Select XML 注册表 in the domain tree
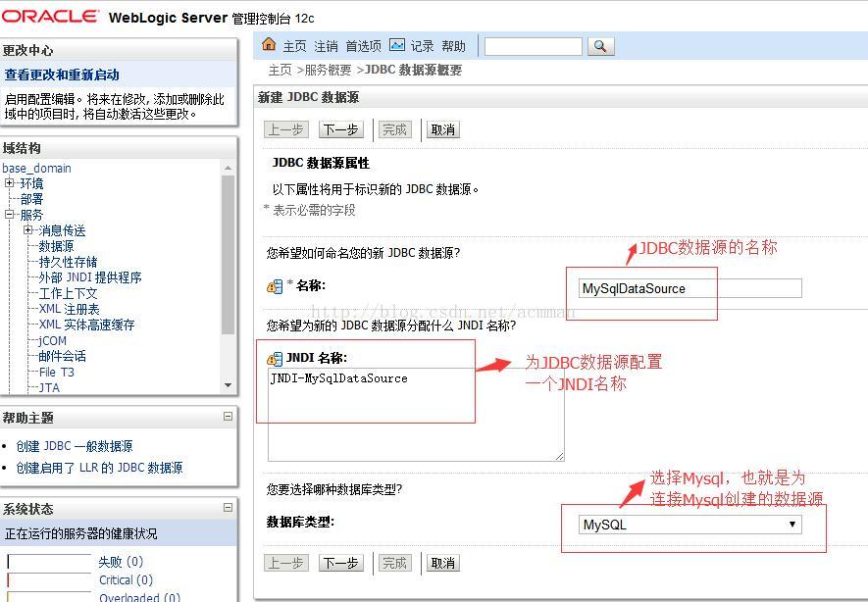Screen dimensions: 868x602 (x=70, y=309)
